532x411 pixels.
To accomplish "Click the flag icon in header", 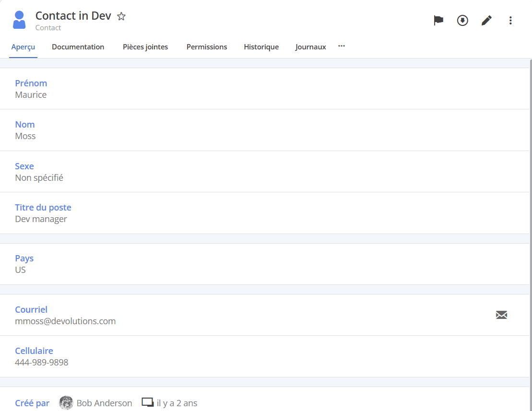I will click(438, 21).
